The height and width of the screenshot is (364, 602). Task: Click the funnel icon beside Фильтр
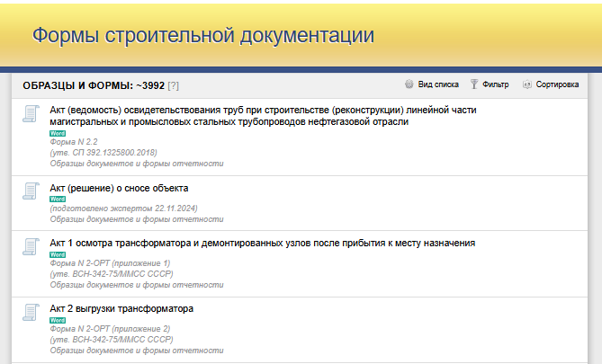pyautogui.click(x=474, y=84)
